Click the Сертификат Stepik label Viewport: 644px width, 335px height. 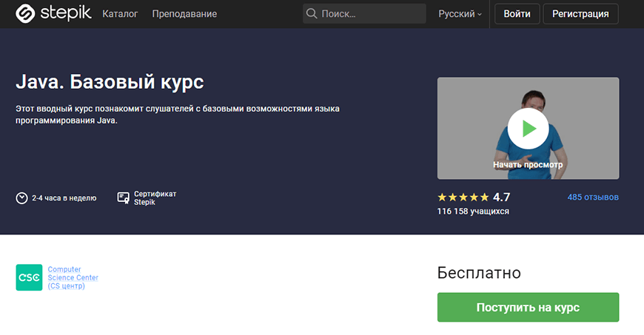pyautogui.click(x=155, y=198)
